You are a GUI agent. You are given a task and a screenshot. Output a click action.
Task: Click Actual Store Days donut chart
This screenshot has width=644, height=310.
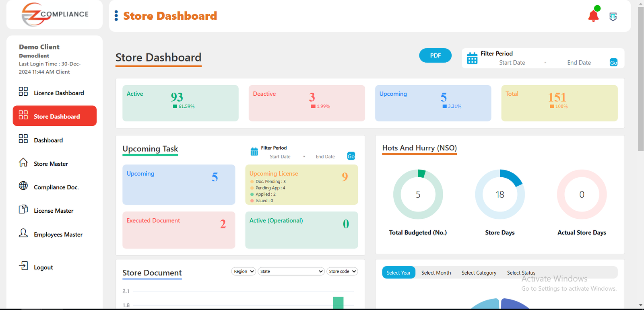[582, 194]
